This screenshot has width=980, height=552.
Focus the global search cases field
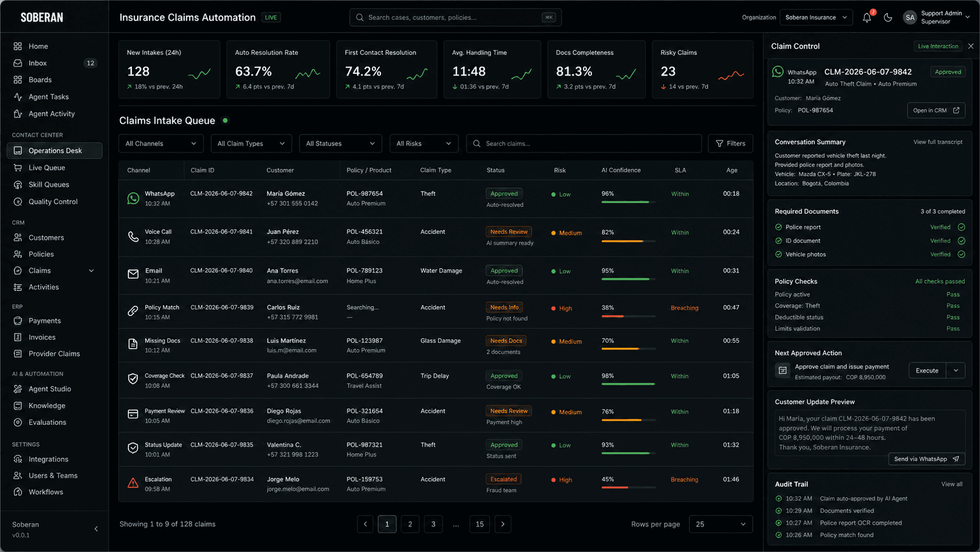(455, 18)
